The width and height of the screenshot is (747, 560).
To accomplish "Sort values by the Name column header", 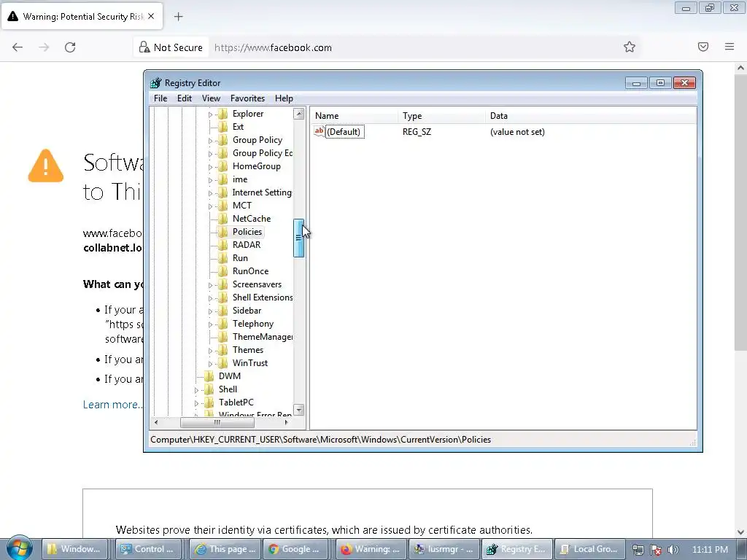I will click(355, 116).
